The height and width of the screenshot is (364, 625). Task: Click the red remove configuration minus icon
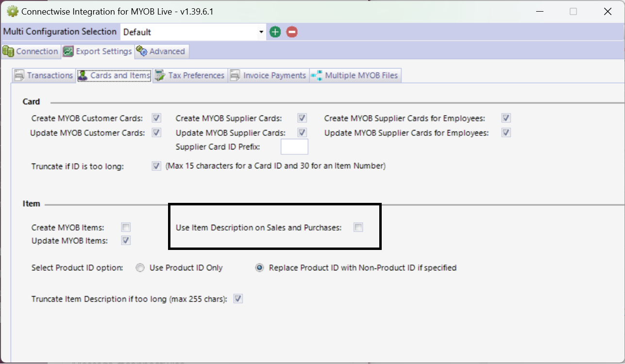pos(292,32)
